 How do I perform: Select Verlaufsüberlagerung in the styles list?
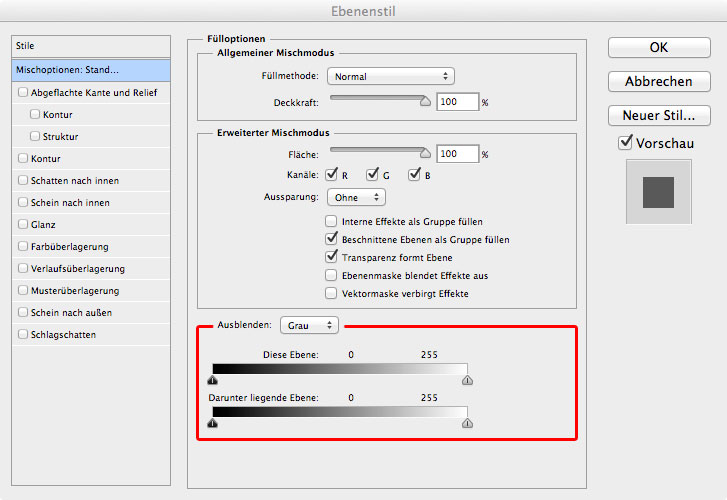[x=76, y=269]
